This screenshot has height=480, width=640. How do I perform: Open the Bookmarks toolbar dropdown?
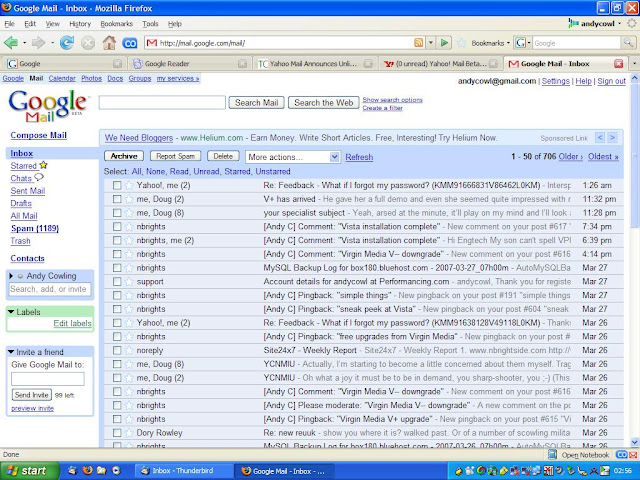coord(491,43)
